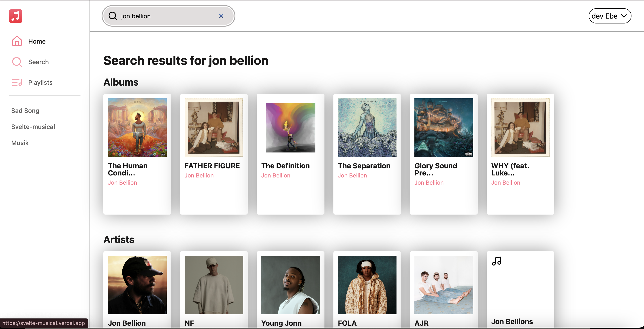Click the music note placeholder on Jon Bellions card

pyautogui.click(x=497, y=261)
